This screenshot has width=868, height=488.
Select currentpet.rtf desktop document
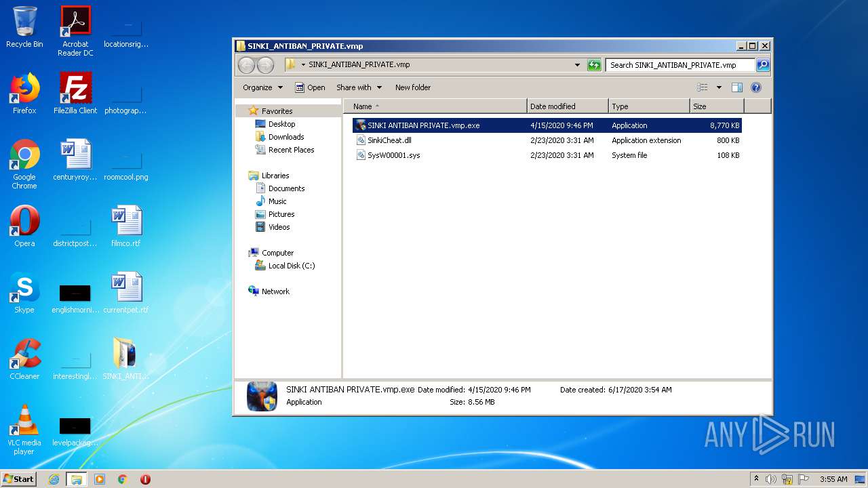click(x=125, y=293)
